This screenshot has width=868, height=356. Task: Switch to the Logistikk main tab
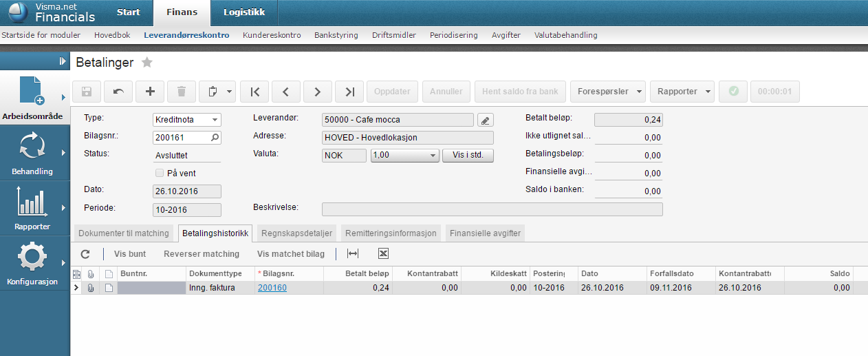tap(244, 12)
